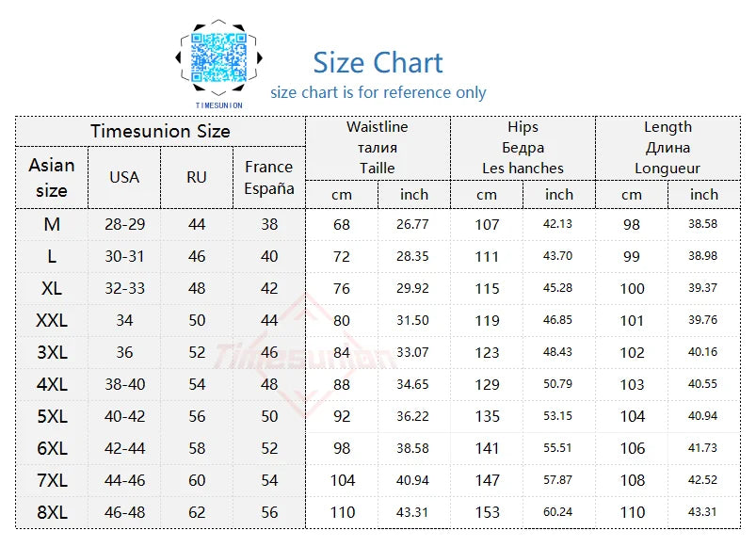The height and width of the screenshot is (547, 756).
Task: Click the Asian size column header
Action: point(52,177)
